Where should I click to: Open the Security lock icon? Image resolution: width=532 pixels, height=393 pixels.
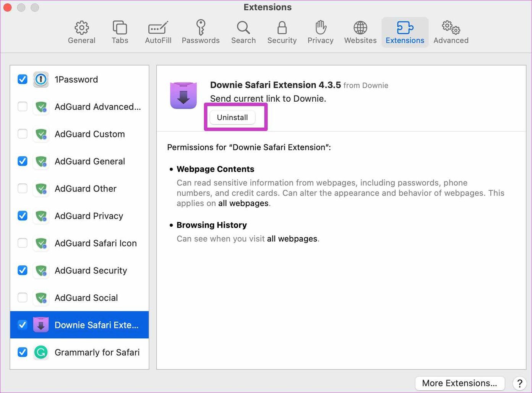[282, 28]
